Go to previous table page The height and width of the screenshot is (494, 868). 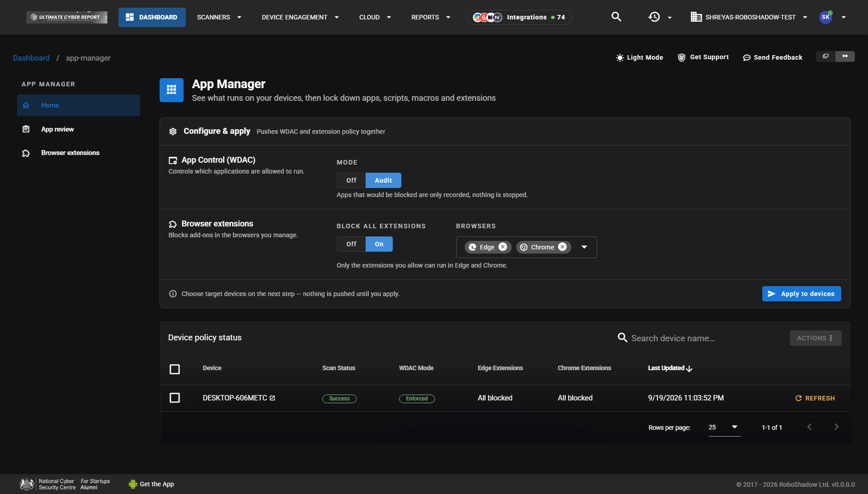[x=809, y=427]
